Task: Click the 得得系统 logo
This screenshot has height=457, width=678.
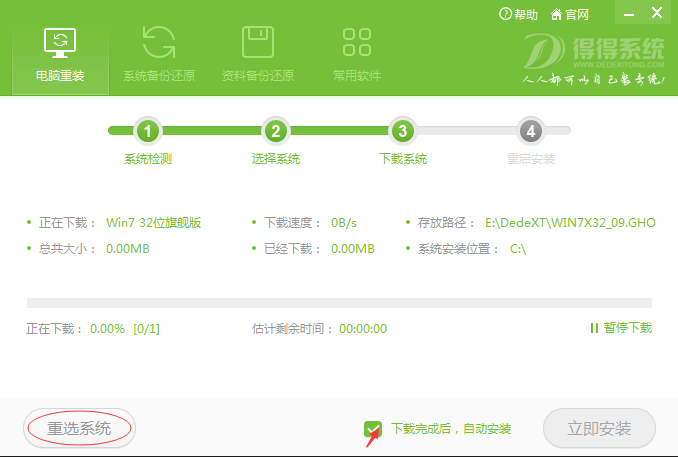Action: point(596,60)
